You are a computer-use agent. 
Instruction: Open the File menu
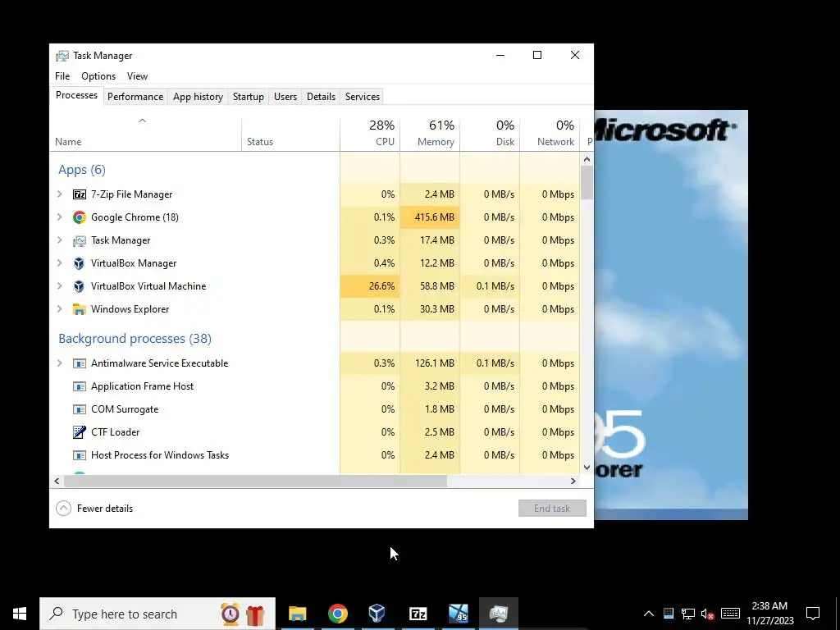(x=62, y=76)
